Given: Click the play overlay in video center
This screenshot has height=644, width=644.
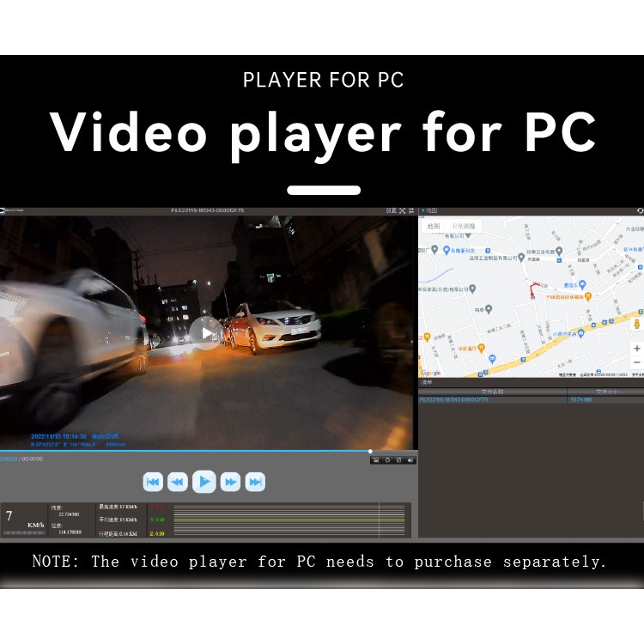Looking at the screenshot, I should coord(206,333).
